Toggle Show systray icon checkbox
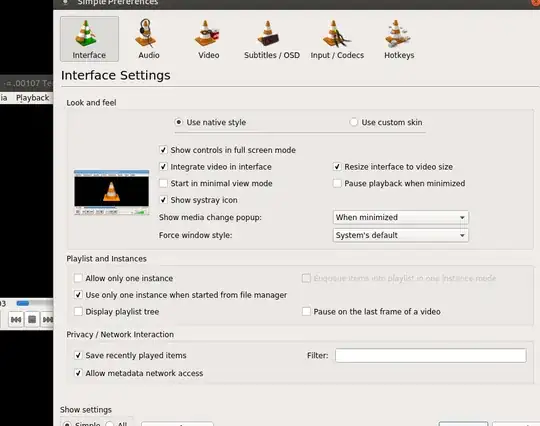 (x=163, y=200)
